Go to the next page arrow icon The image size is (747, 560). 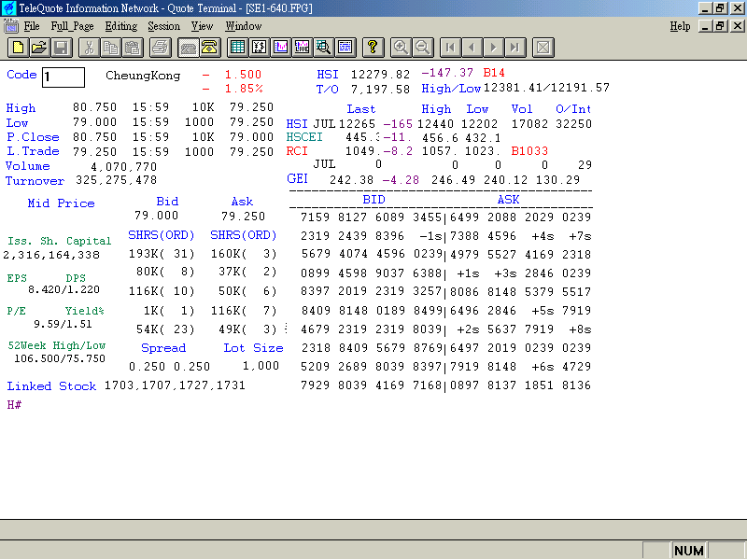click(x=493, y=48)
